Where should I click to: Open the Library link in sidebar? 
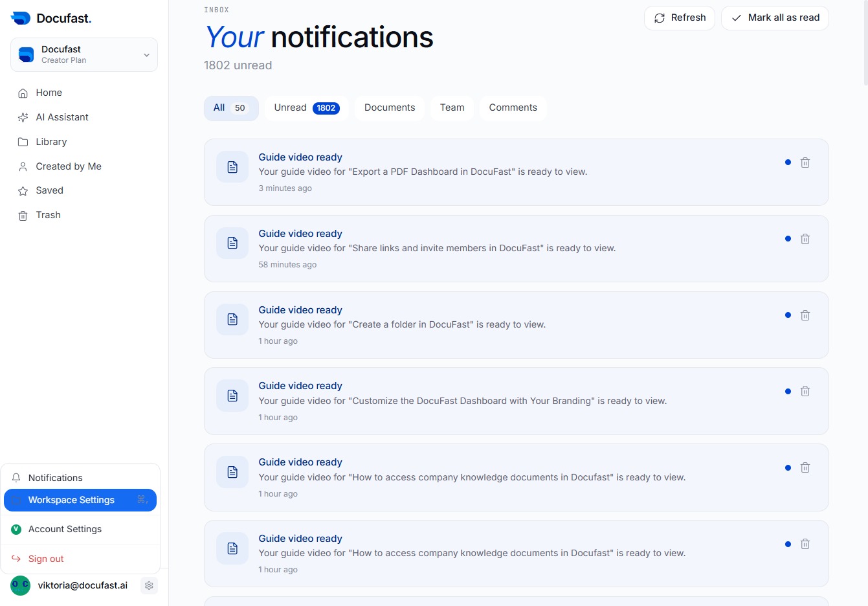tap(84, 142)
